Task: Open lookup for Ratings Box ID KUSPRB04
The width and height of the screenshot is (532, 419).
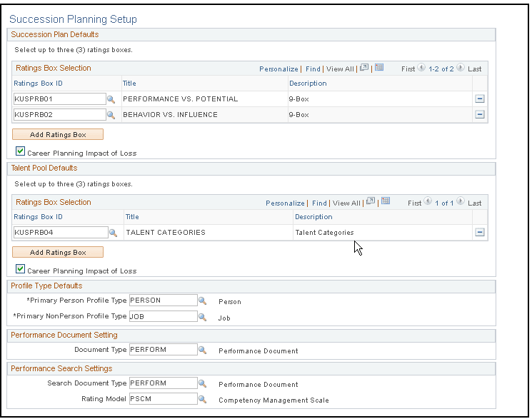Action: point(113,233)
